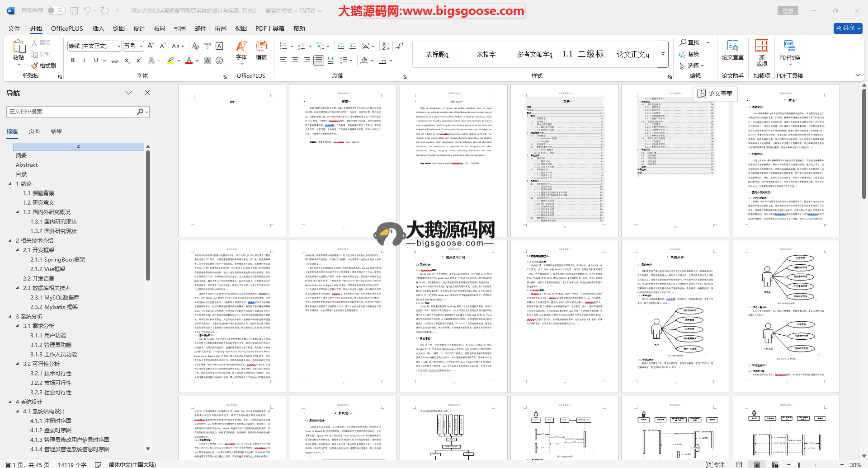Viewport: 868px width, 468px height.
Task: Click the Bold formatting icon
Action: point(73,61)
